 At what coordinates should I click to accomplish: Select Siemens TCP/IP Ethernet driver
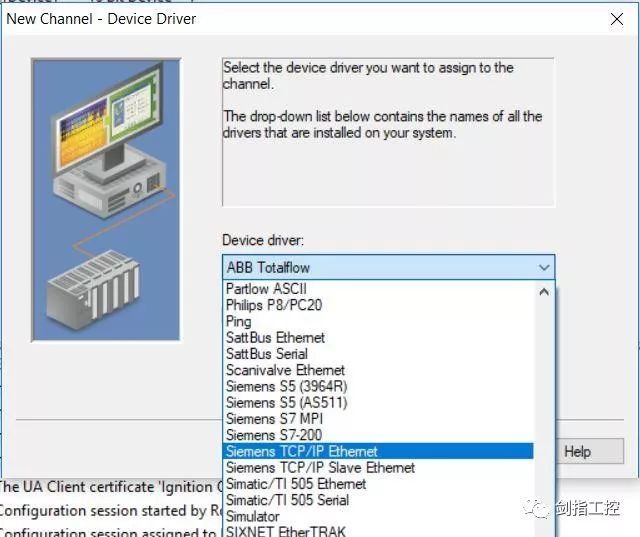coord(301,451)
